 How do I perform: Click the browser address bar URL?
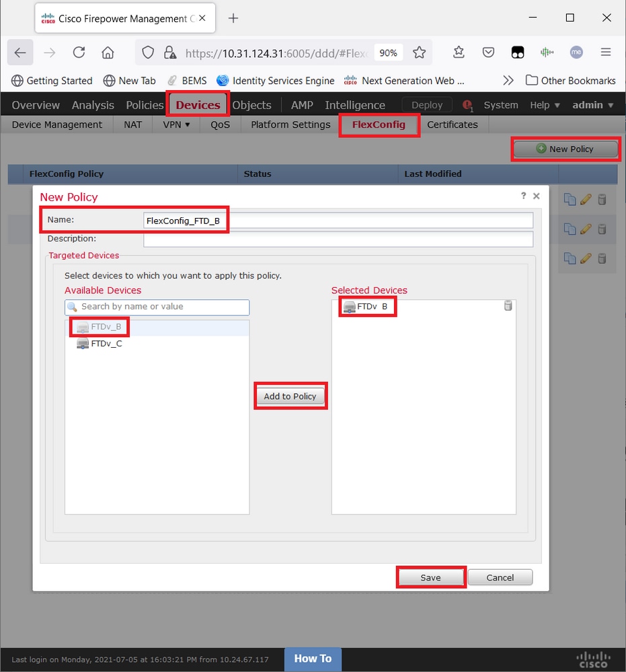tap(276, 53)
